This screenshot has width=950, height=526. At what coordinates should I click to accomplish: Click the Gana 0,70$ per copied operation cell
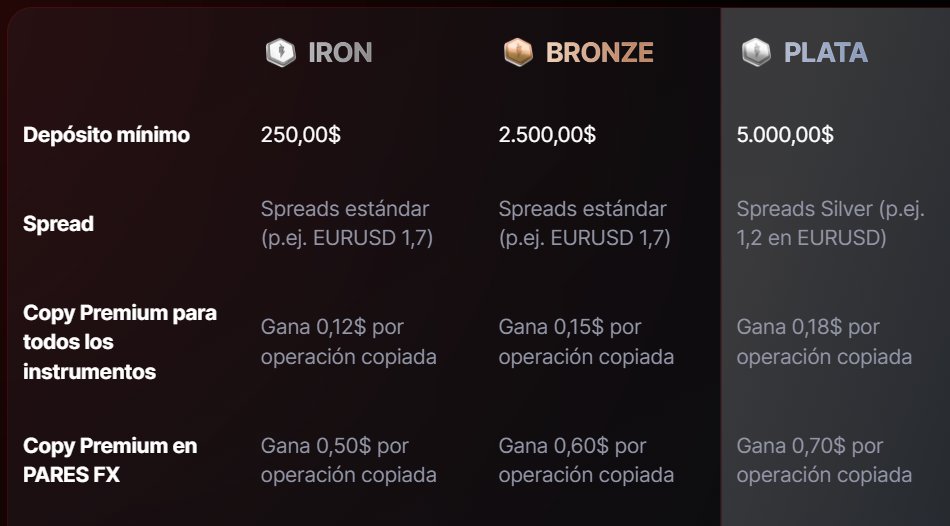(824, 460)
